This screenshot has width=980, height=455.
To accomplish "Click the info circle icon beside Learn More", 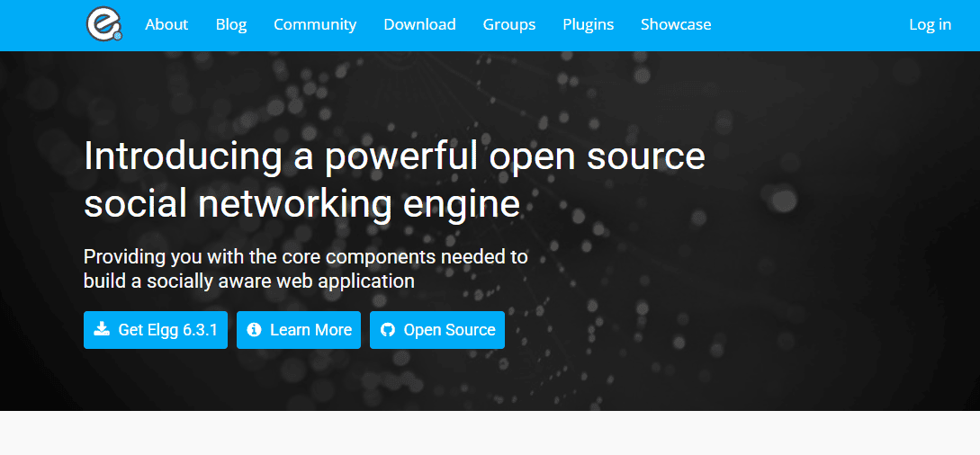I will click(254, 329).
